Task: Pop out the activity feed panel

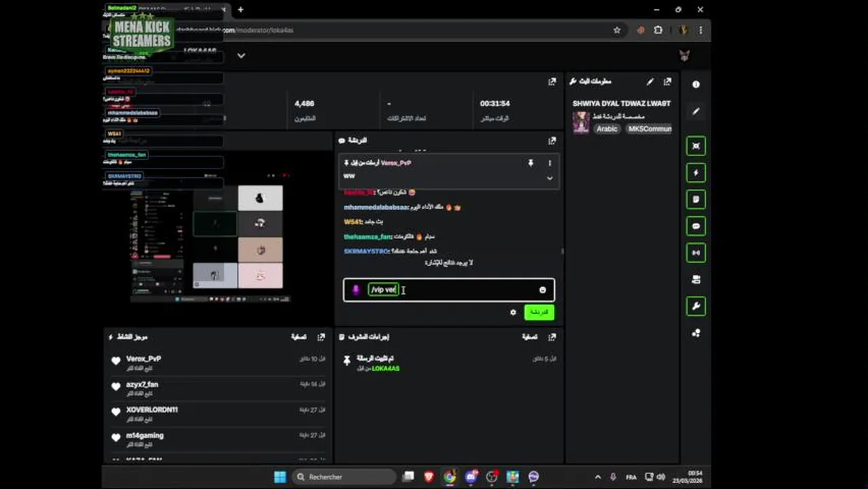Action: 321,337
